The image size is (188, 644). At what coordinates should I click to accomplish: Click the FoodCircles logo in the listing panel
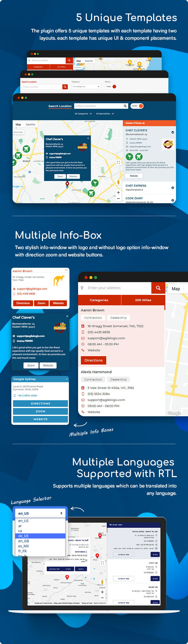(x=168, y=144)
